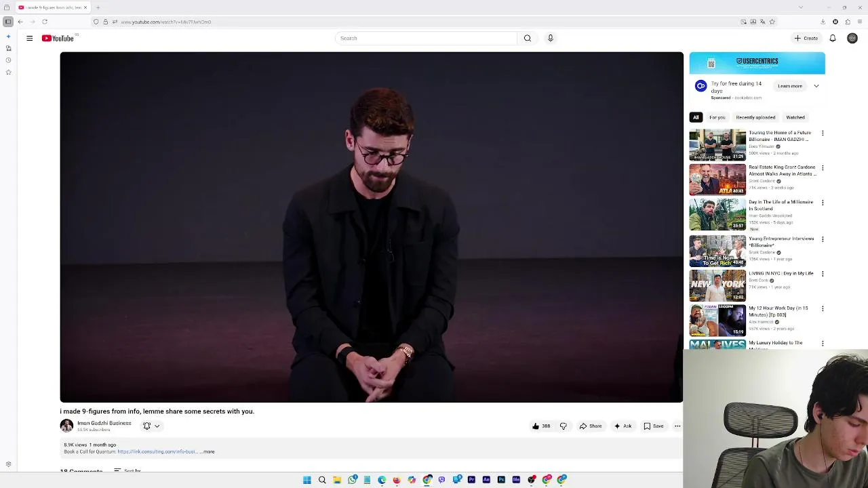Open the account avatar menu
This screenshot has height=488, width=868.
852,38
